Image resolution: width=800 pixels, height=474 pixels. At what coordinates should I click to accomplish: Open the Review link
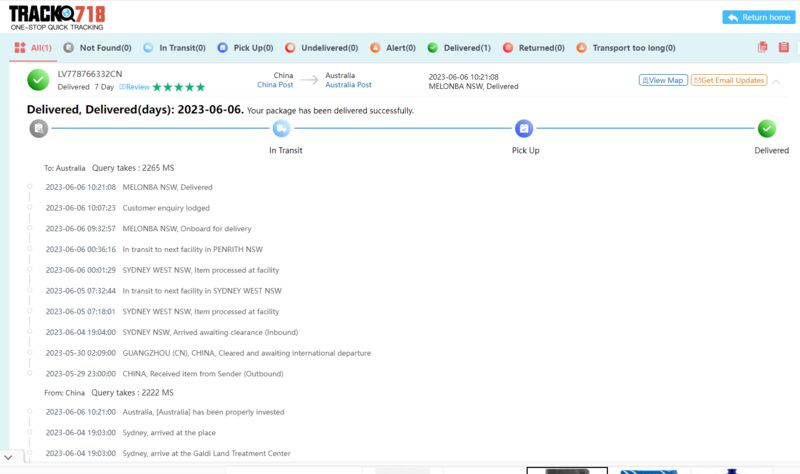[135, 87]
